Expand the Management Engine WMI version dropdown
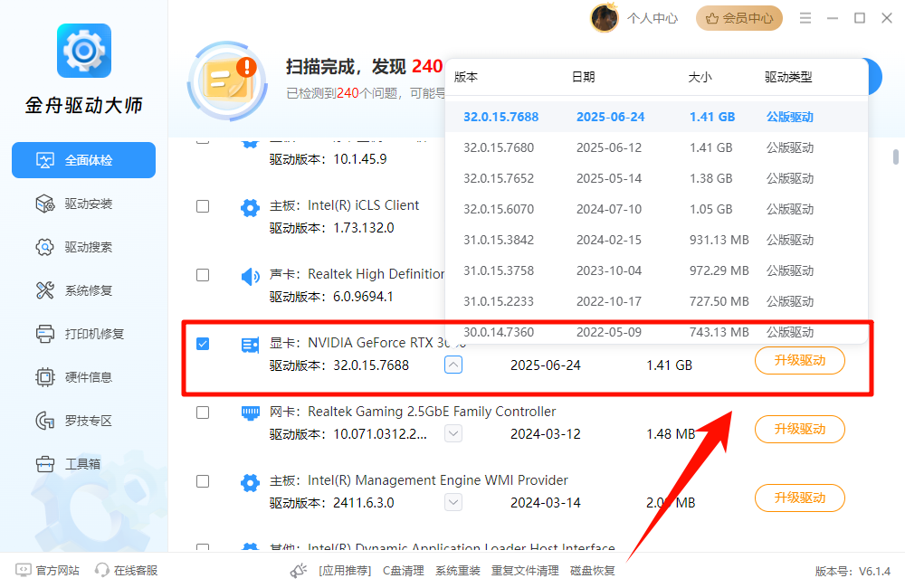This screenshot has width=905, height=588. click(452, 502)
